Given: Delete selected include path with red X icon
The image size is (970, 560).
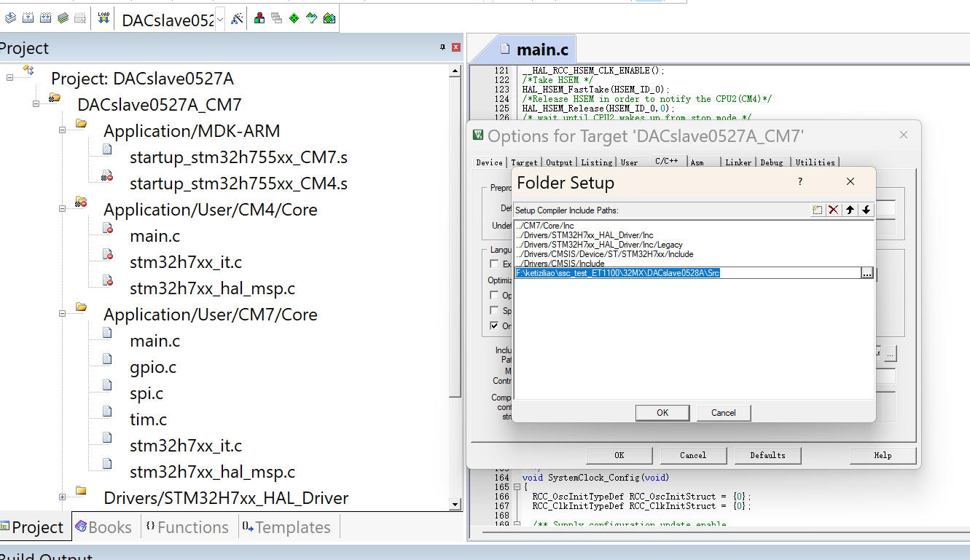Looking at the screenshot, I should click(834, 210).
